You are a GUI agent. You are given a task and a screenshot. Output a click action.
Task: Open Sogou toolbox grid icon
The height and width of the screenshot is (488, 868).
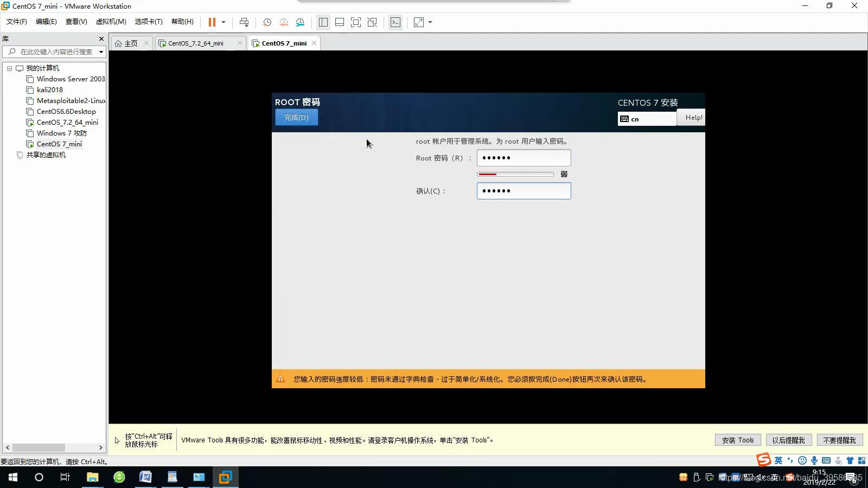pyautogui.click(x=861, y=460)
